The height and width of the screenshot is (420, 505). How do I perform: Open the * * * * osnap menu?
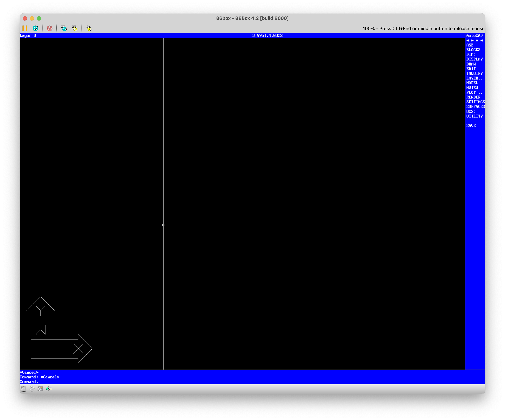coord(475,40)
